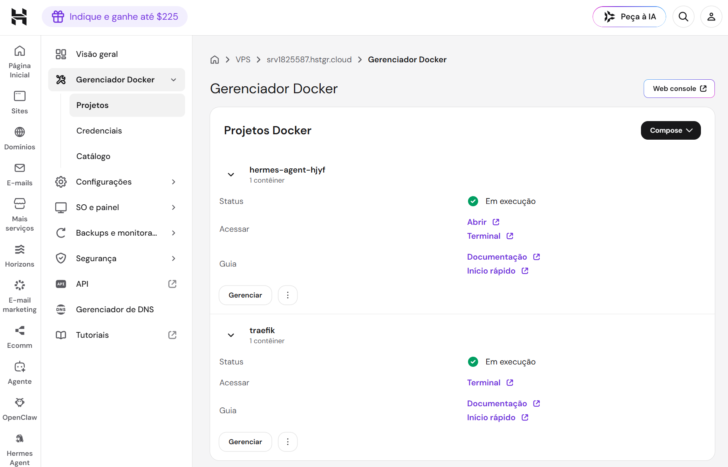Viewport: 728px width, 467px height.
Task: Expand the Configurações menu
Action: coord(116,182)
